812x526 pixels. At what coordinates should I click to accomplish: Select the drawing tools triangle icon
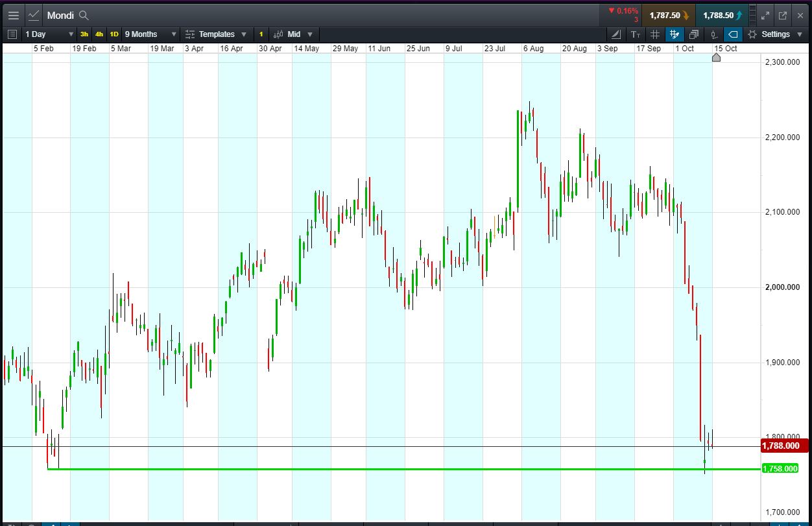616,34
